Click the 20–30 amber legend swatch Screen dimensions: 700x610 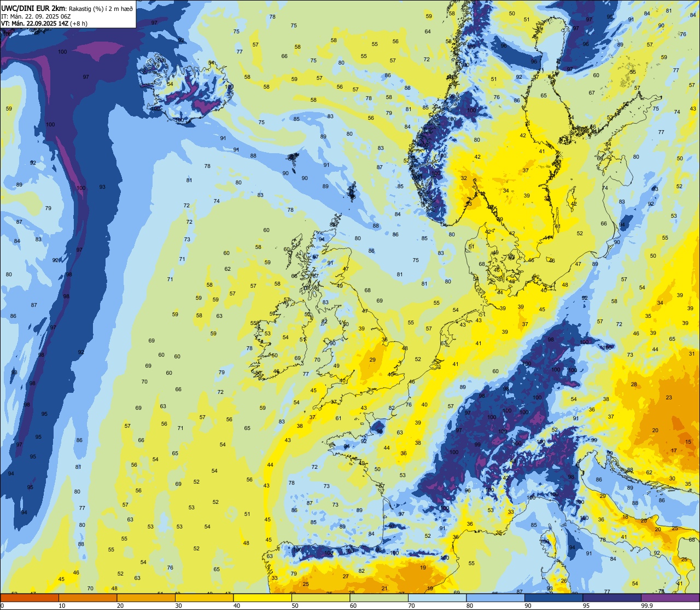click(x=146, y=597)
